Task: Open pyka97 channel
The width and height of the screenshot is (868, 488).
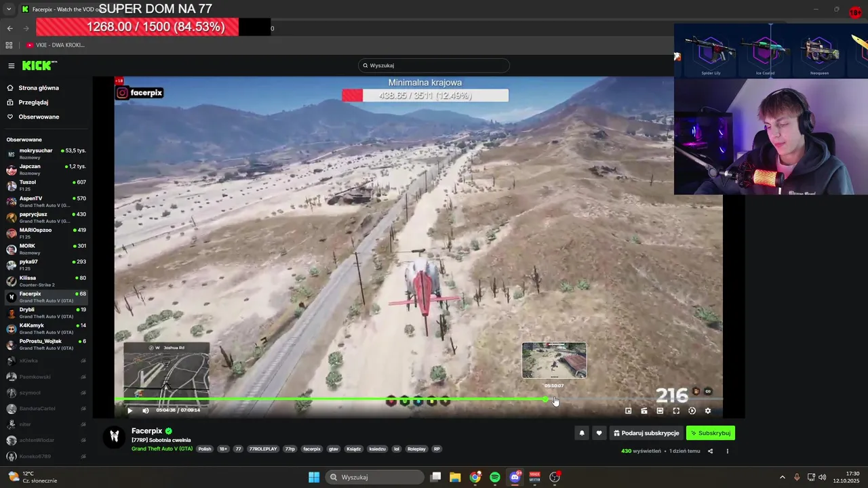Action: [x=46, y=265]
